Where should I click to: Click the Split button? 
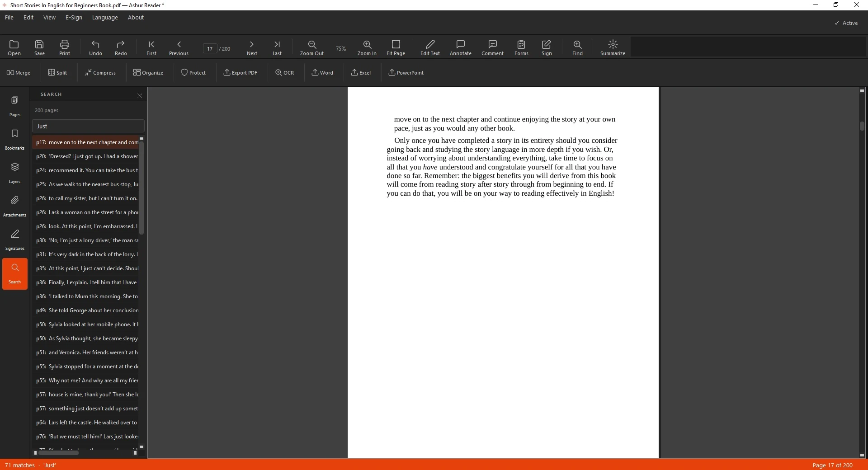57,72
